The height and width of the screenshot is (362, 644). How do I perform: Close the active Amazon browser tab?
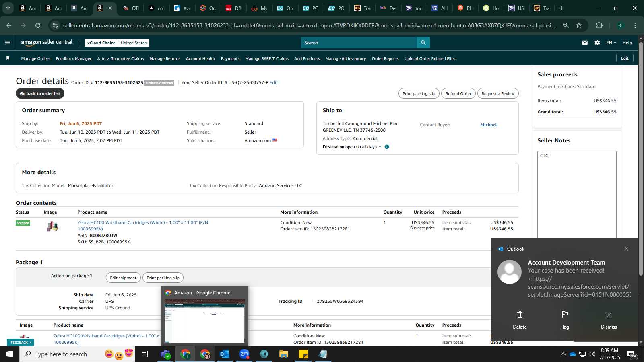pos(110,8)
